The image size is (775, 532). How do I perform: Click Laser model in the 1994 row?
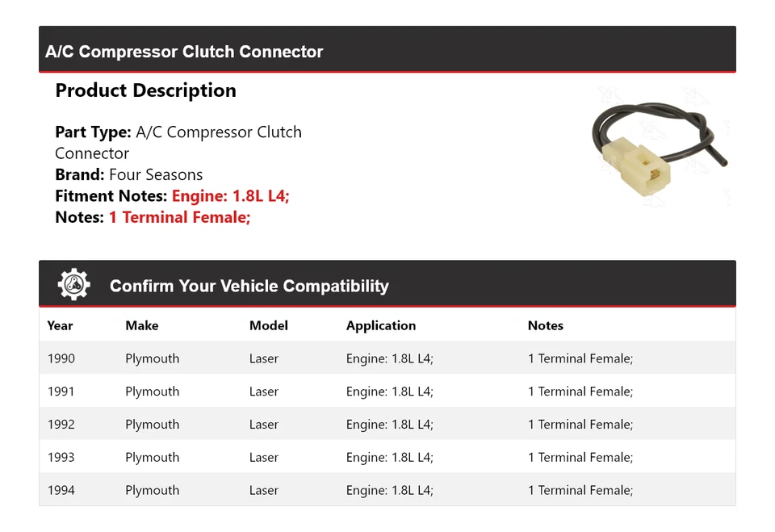point(263,490)
